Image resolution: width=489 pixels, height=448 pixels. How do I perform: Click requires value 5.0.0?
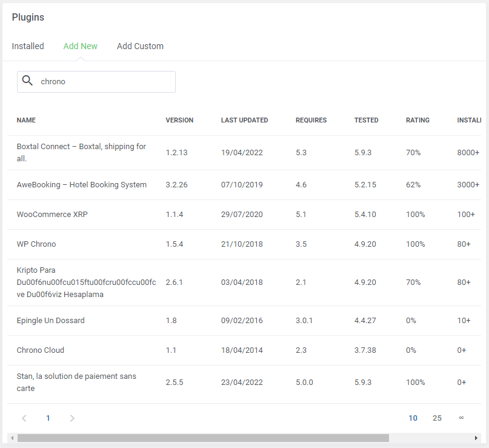pyautogui.click(x=304, y=383)
